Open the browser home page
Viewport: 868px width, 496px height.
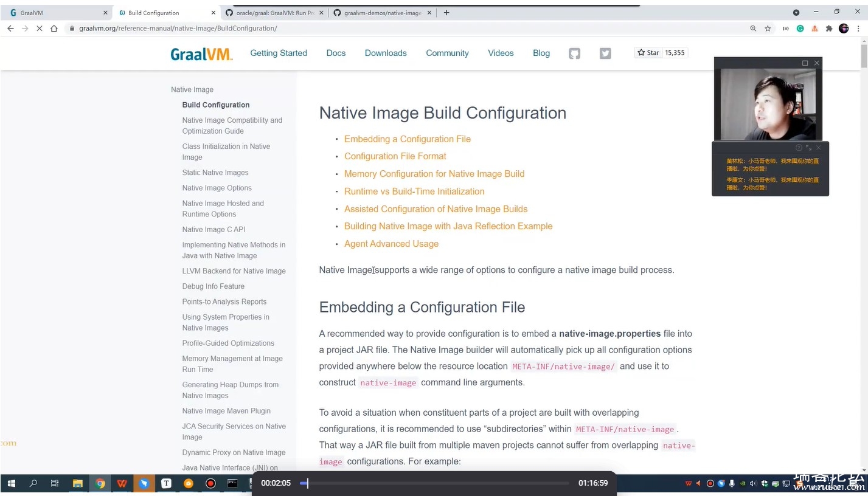tap(54, 29)
